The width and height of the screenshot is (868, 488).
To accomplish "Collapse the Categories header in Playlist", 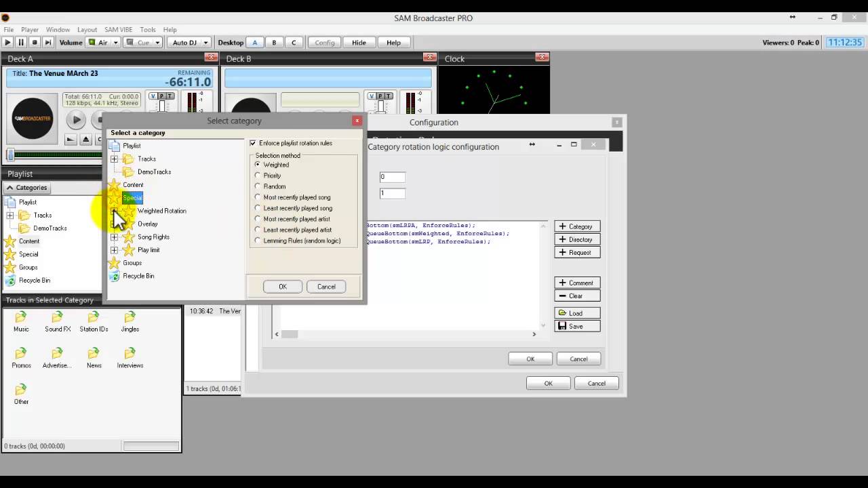I will (x=27, y=188).
